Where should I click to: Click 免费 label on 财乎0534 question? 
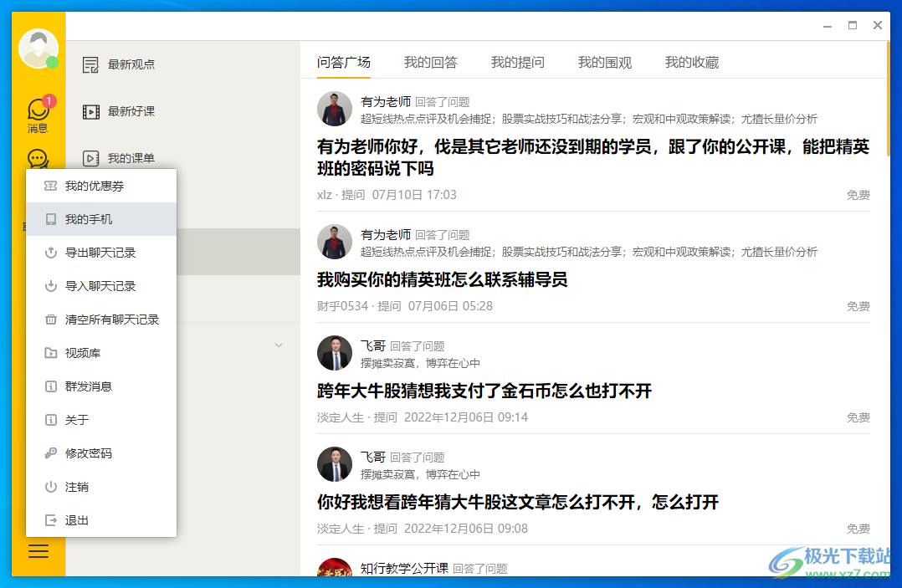point(858,306)
